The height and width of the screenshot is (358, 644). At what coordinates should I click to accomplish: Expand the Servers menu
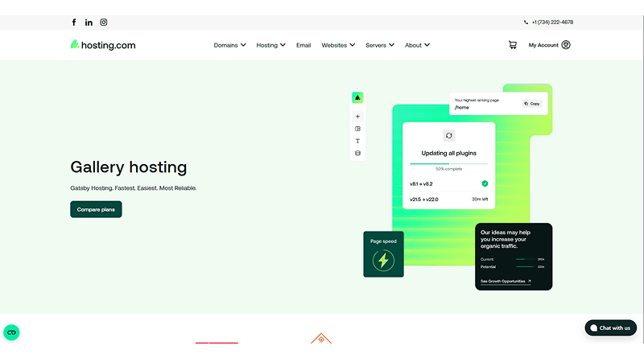coord(380,45)
